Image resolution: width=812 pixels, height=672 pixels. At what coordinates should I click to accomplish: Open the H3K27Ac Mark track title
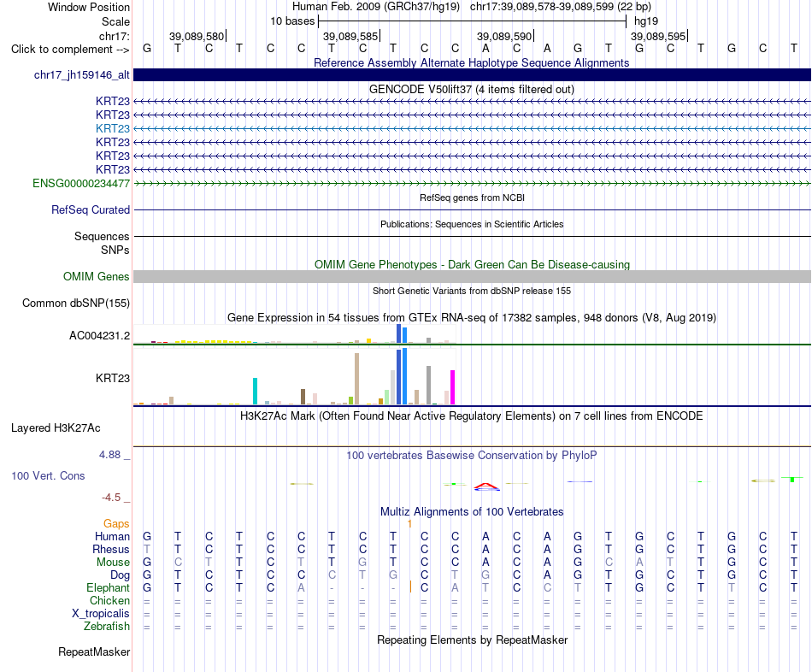click(471, 416)
